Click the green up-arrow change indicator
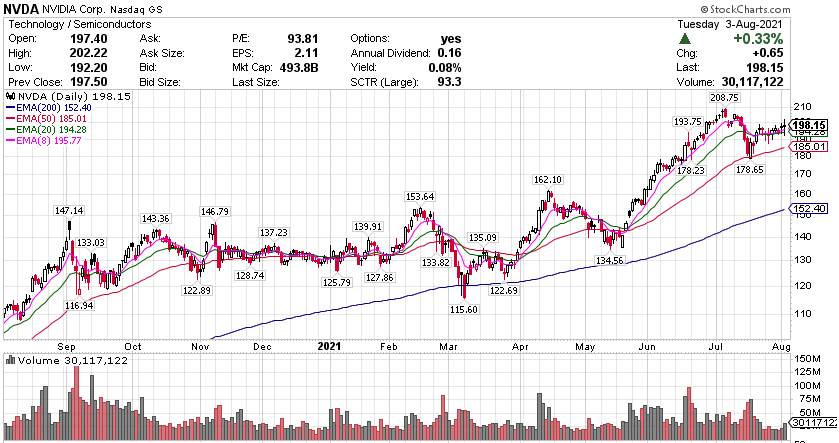 click(684, 39)
